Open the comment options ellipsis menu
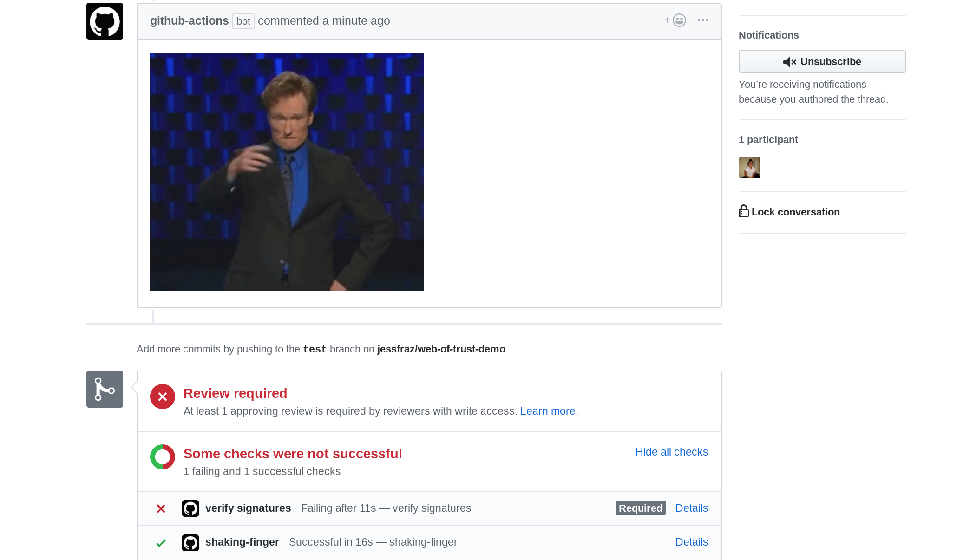Screen dimensions: 957x560 click(703, 20)
